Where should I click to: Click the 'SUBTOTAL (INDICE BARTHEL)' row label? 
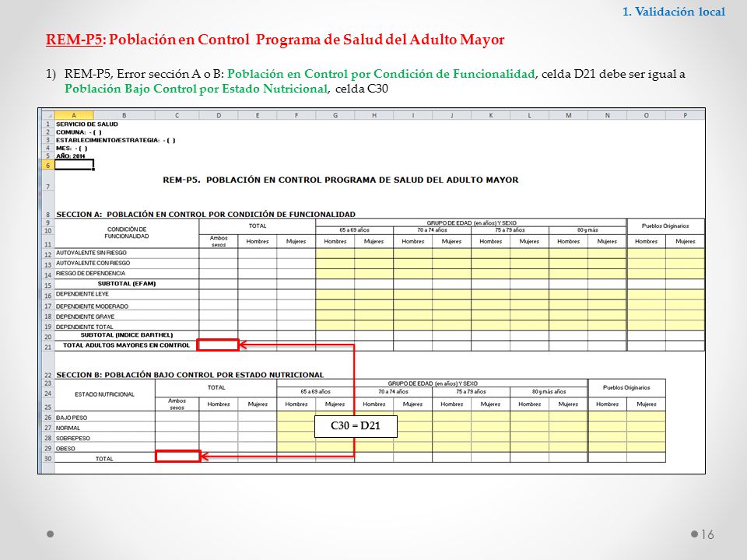[127, 335]
